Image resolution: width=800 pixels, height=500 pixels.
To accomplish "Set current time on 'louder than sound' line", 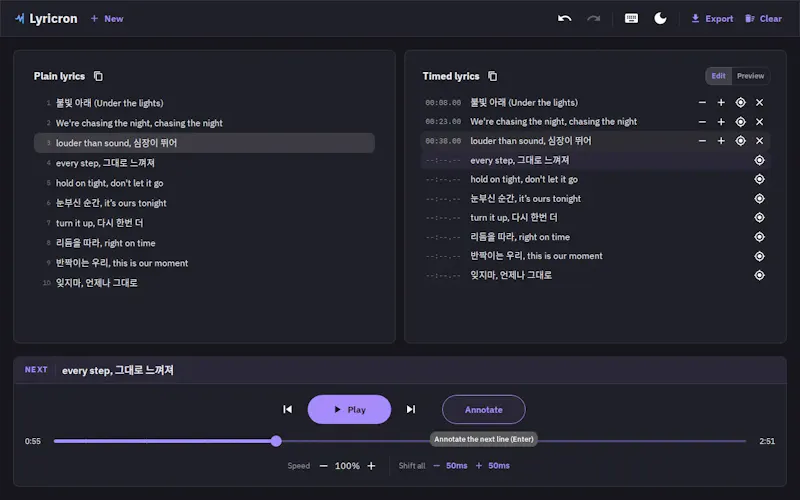I will click(740, 141).
